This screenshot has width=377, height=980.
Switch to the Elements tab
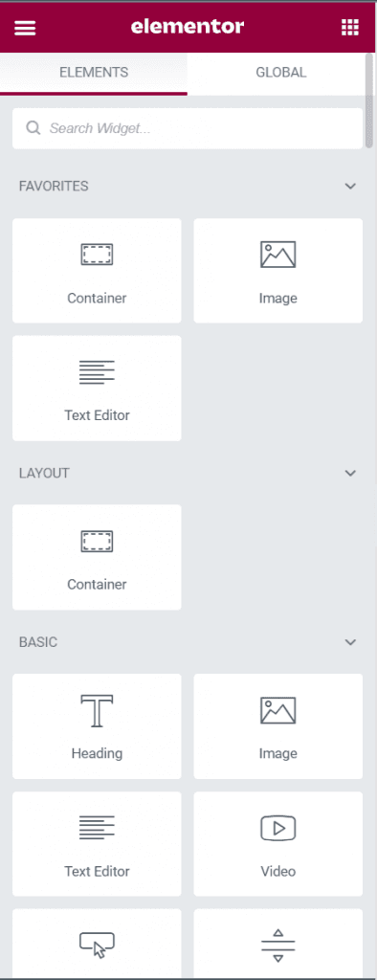click(94, 73)
